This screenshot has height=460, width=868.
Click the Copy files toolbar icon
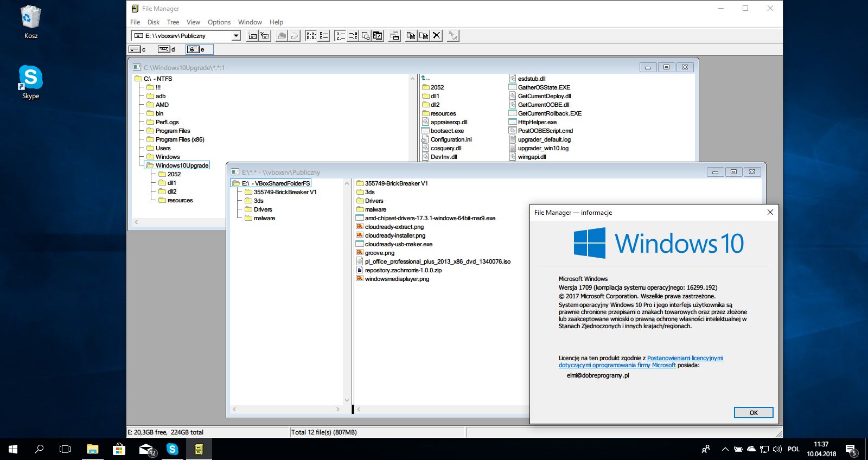[411, 36]
